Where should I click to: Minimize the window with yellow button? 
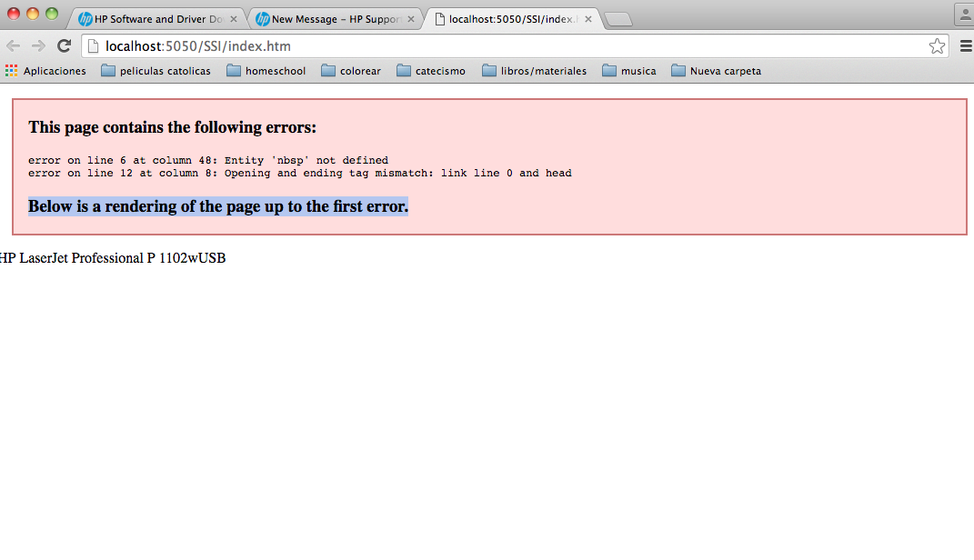click(33, 14)
